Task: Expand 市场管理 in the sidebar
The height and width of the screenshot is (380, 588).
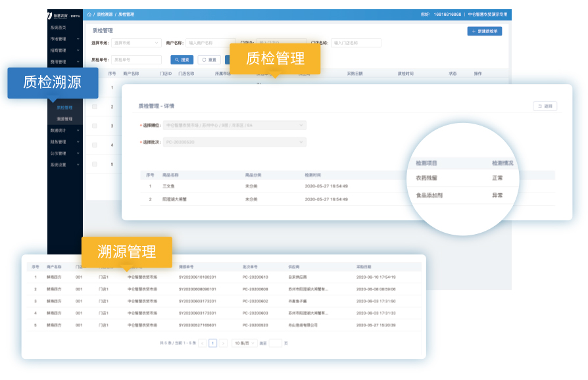Action: click(x=64, y=39)
